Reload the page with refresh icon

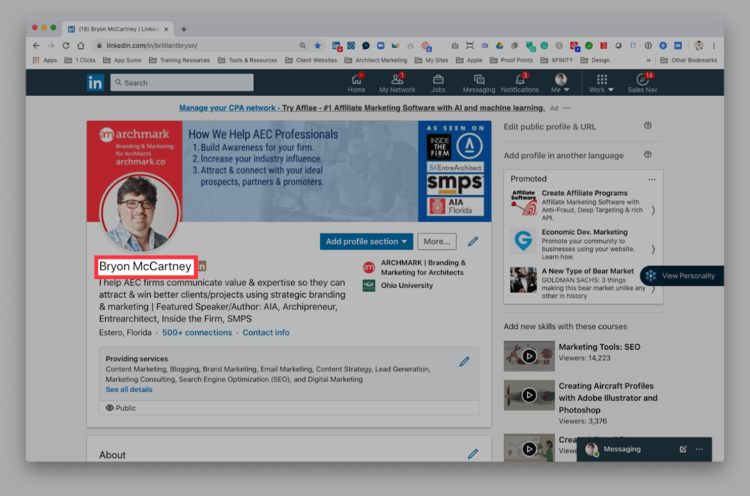(66, 45)
